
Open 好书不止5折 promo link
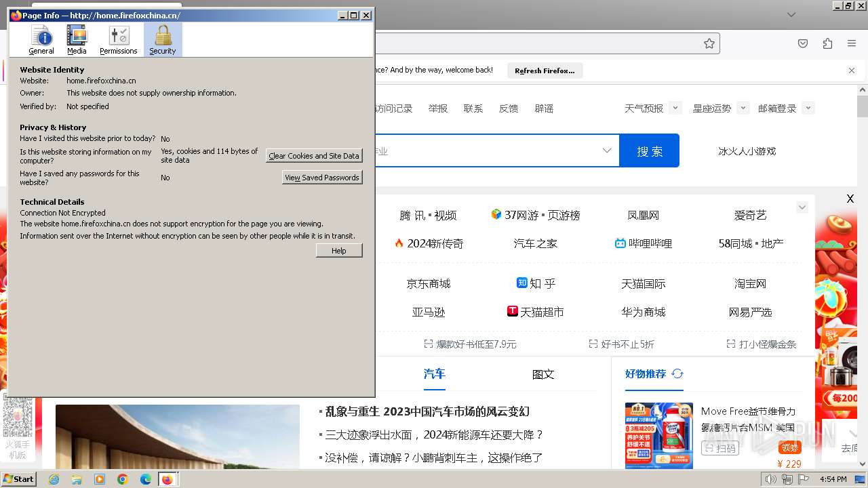tap(621, 344)
